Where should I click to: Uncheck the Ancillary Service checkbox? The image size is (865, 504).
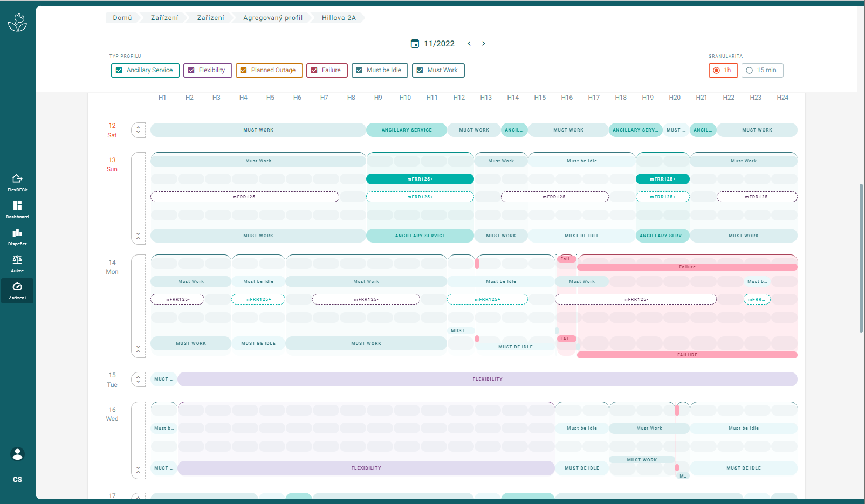[x=119, y=71]
